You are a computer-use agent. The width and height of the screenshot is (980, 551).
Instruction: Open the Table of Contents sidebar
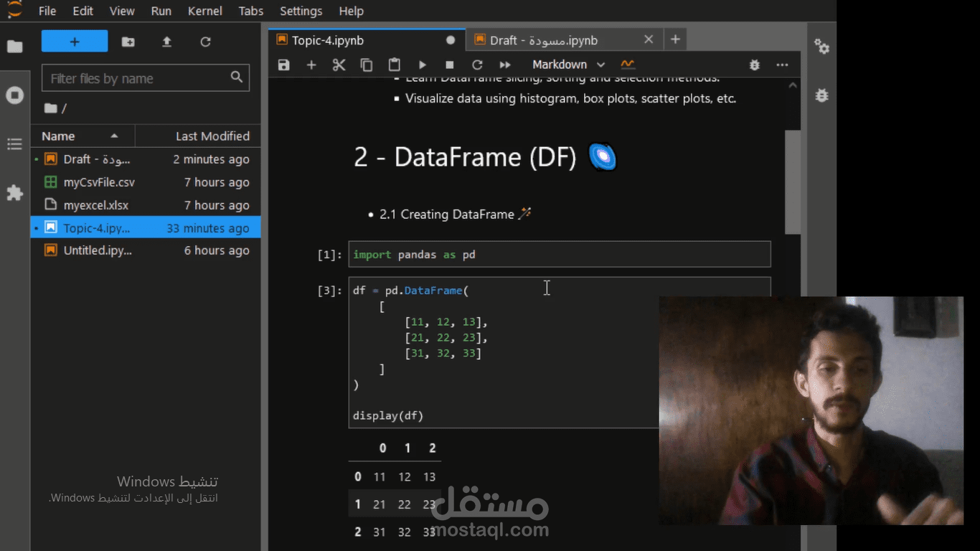[x=14, y=144]
